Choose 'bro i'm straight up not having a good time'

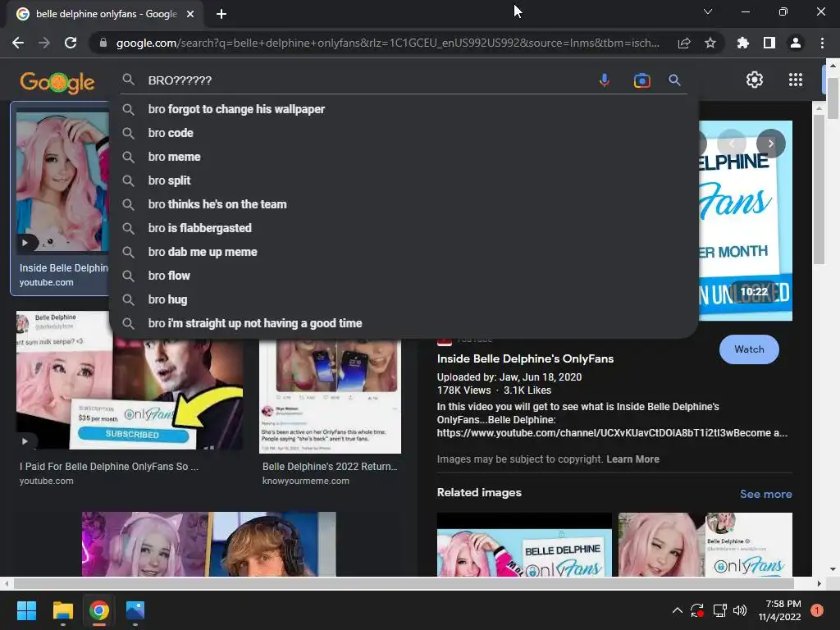(x=404, y=323)
